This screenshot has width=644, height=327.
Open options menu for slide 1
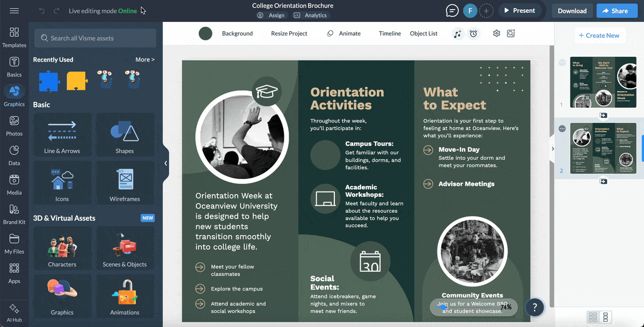tap(562, 63)
